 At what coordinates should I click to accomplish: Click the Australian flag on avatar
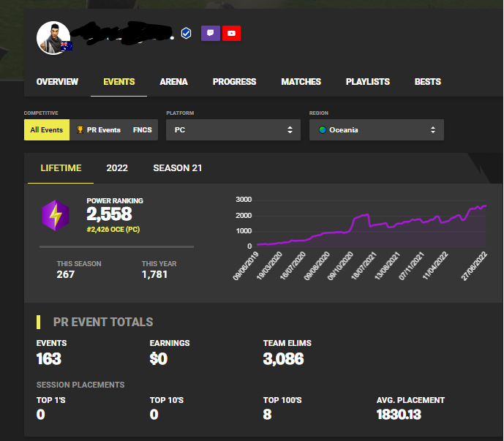[67, 45]
